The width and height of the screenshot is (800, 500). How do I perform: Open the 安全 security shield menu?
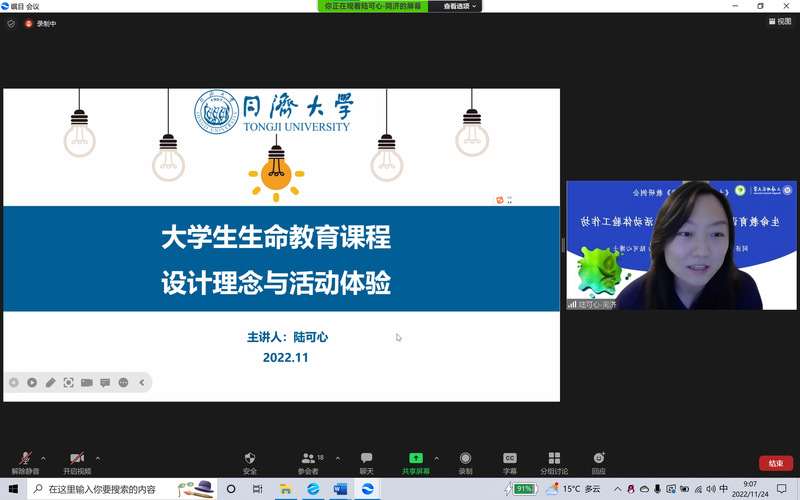[250, 463]
